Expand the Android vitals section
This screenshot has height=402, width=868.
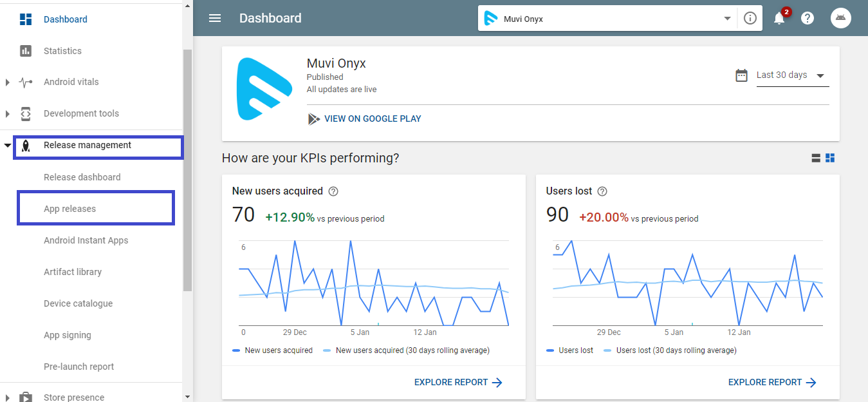[8, 82]
